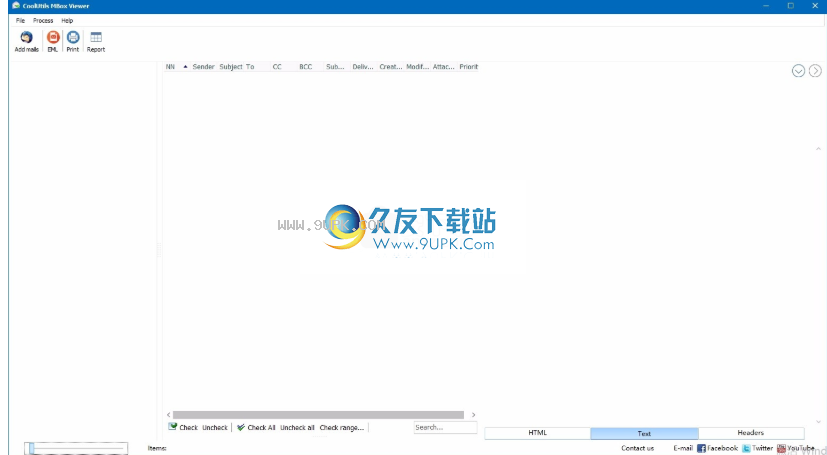Switch to the Headers tab
This screenshot has width=827, height=455.
pyautogui.click(x=751, y=433)
